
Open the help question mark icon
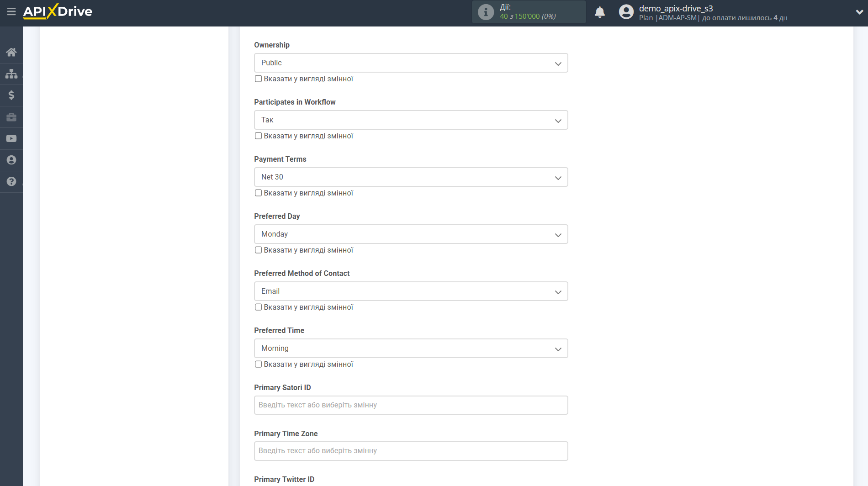click(x=11, y=181)
